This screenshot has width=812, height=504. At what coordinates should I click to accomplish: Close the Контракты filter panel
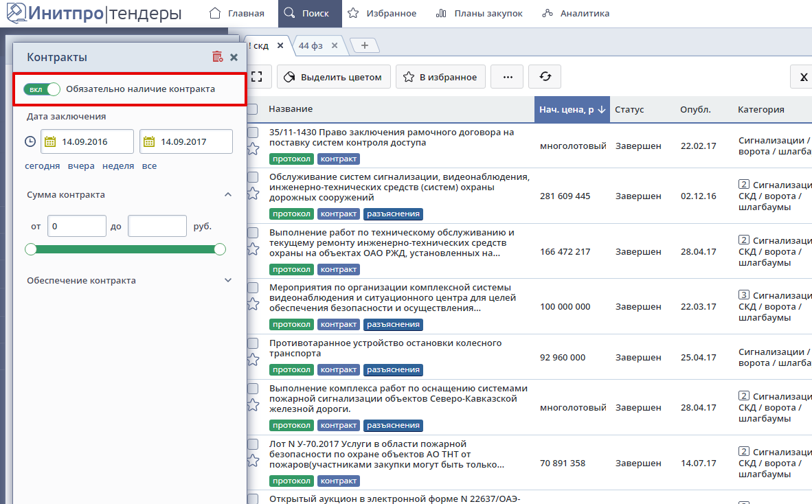(x=234, y=57)
